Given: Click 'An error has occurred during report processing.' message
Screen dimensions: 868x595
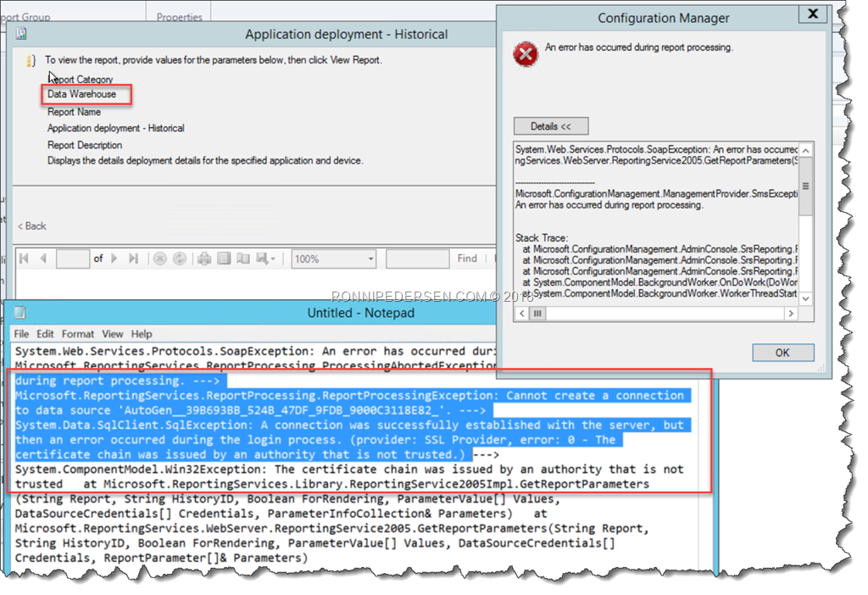Looking at the screenshot, I should click(x=639, y=47).
